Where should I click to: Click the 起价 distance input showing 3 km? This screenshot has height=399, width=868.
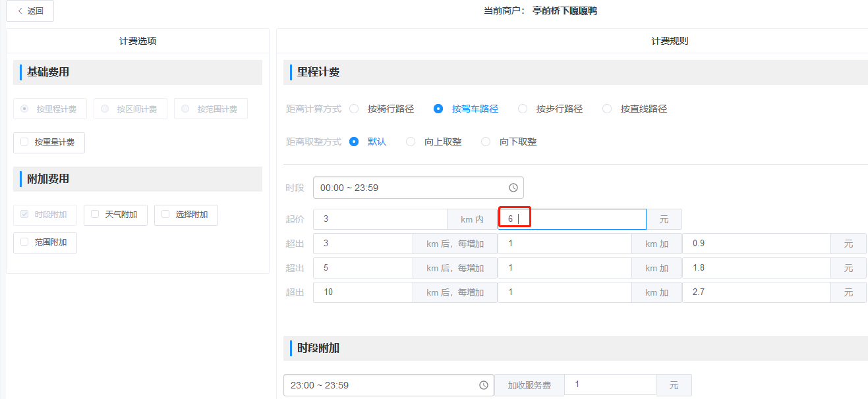[379, 218]
